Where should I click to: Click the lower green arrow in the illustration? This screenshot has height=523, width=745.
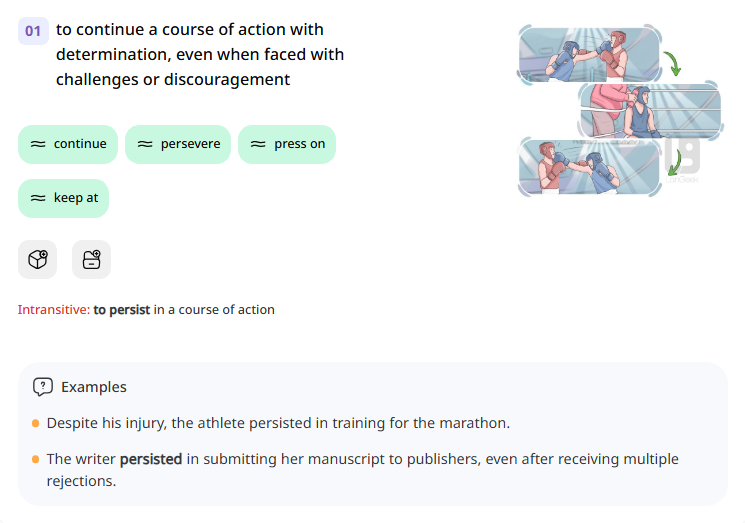tap(674, 160)
